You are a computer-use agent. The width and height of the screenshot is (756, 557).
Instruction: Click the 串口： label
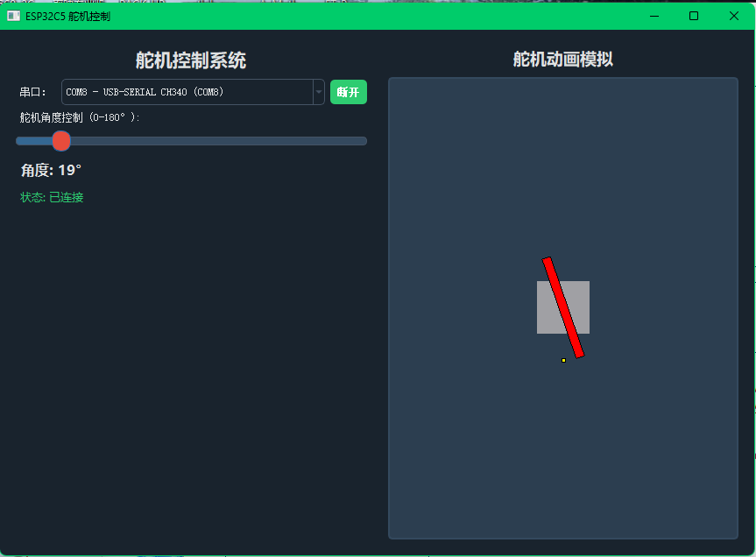[33, 92]
